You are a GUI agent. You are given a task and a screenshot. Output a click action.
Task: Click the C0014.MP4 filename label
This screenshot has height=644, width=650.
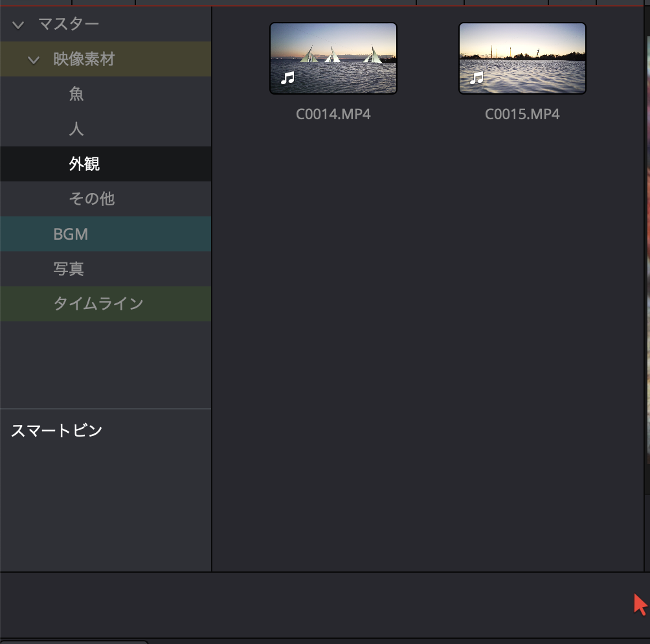[x=333, y=115]
